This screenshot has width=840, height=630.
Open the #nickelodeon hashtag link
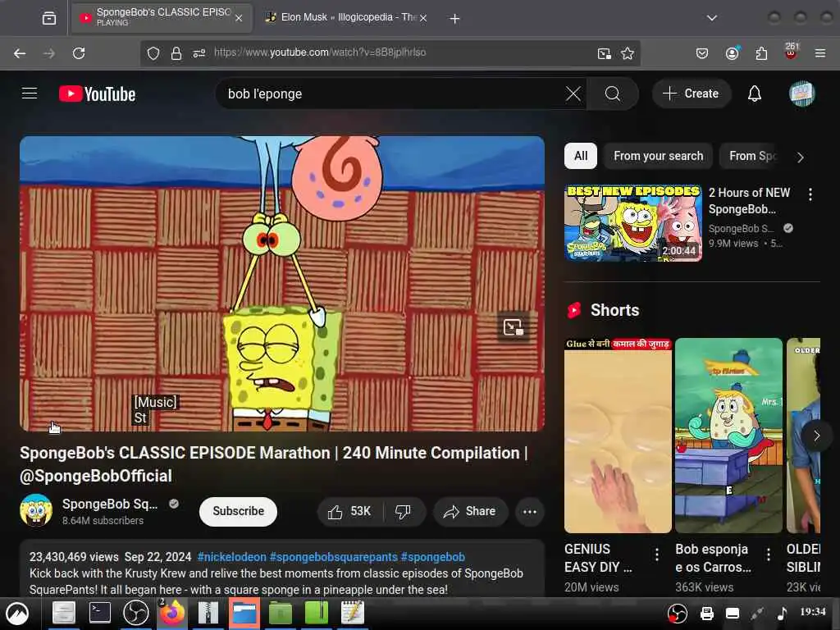click(x=231, y=557)
